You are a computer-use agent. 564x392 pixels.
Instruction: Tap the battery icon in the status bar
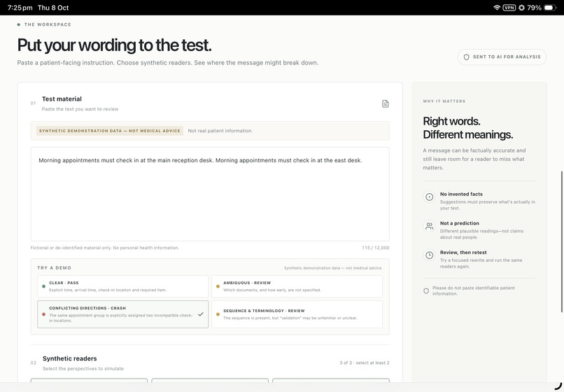pyautogui.click(x=550, y=8)
